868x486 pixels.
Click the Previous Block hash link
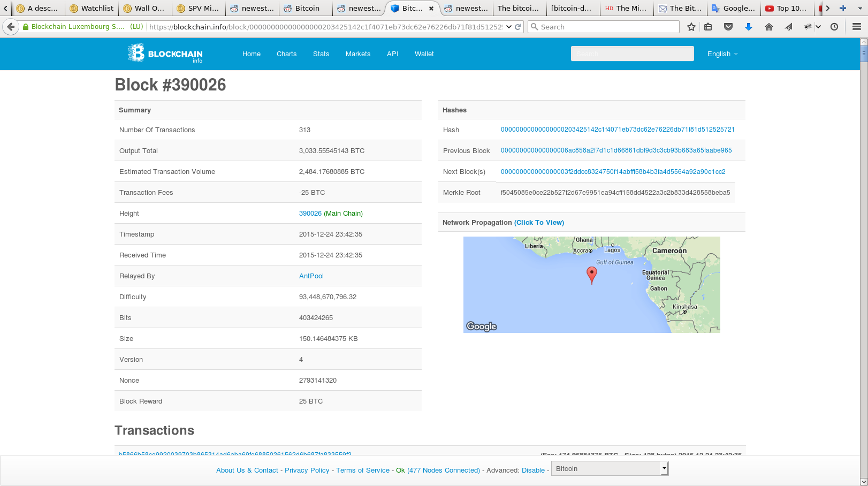point(616,150)
